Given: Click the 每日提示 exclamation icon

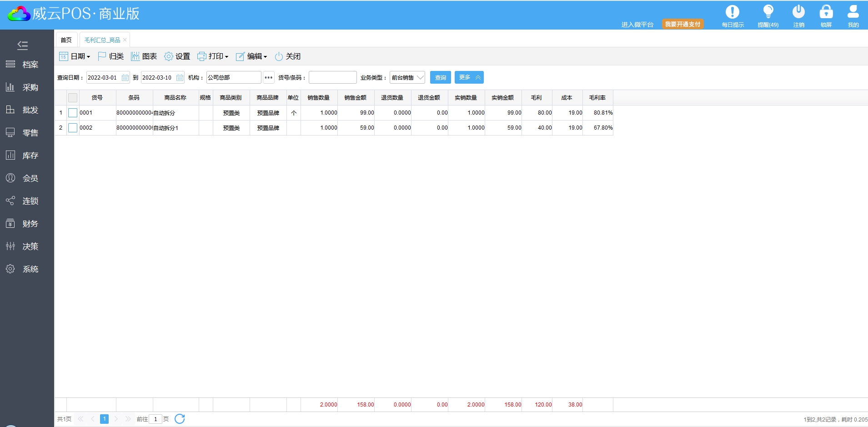Looking at the screenshot, I should pyautogui.click(x=732, y=12).
